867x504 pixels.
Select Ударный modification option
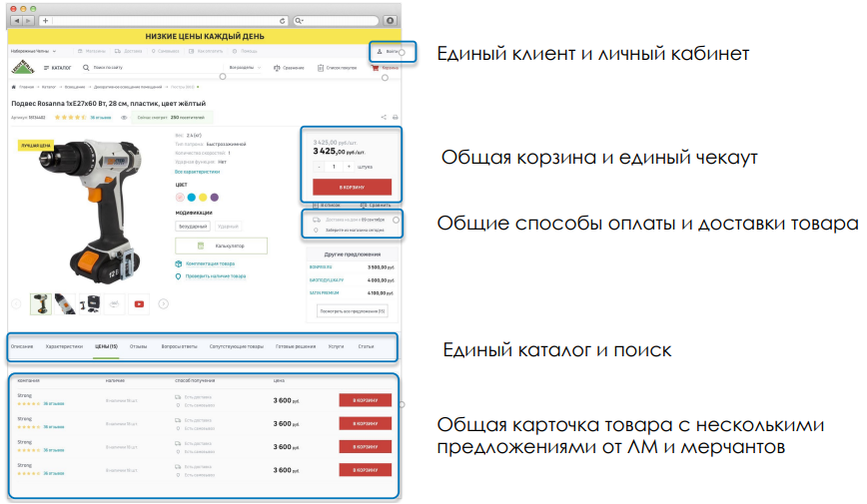coord(228,226)
